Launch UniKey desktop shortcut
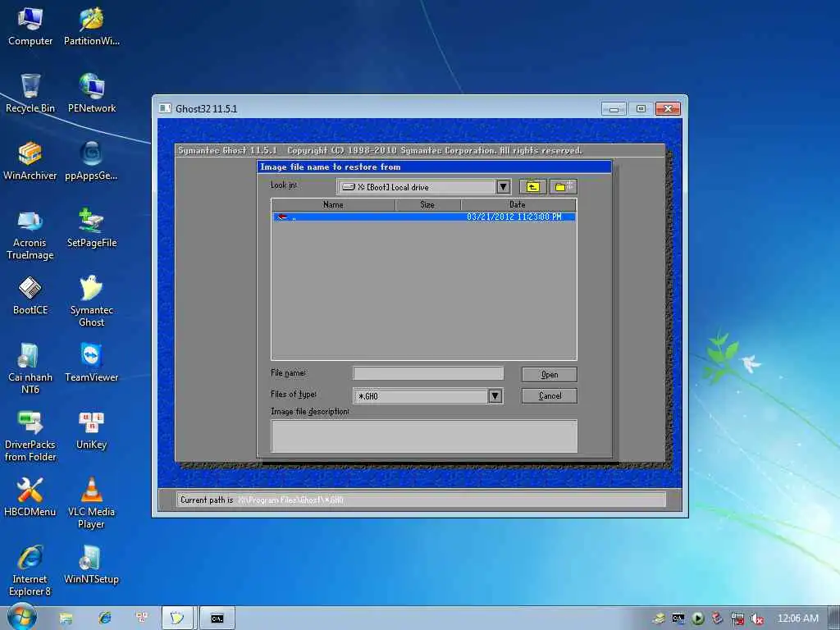The width and height of the screenshot is (840, 630). click(92, 431)
